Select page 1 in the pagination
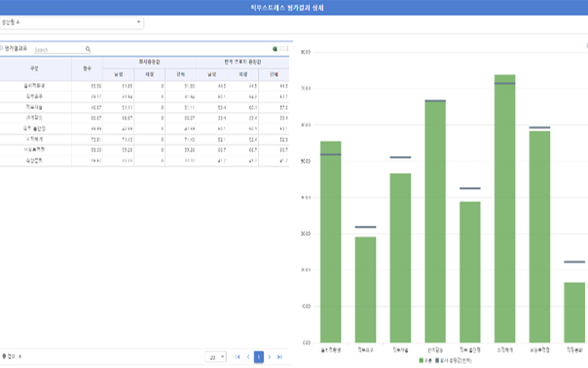588x368 pixels. 259,357
